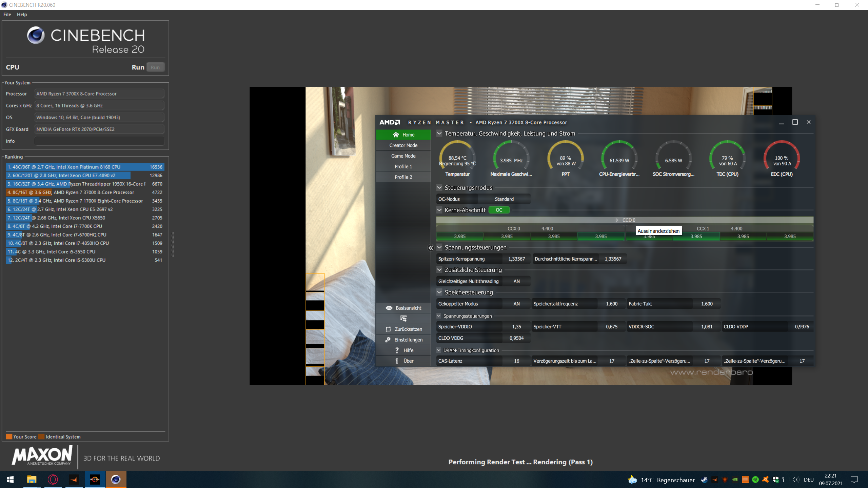The height and width of the screenshot is (488, 868).
Task: Open Einstellungen gear icon
Action: point(388,340)
